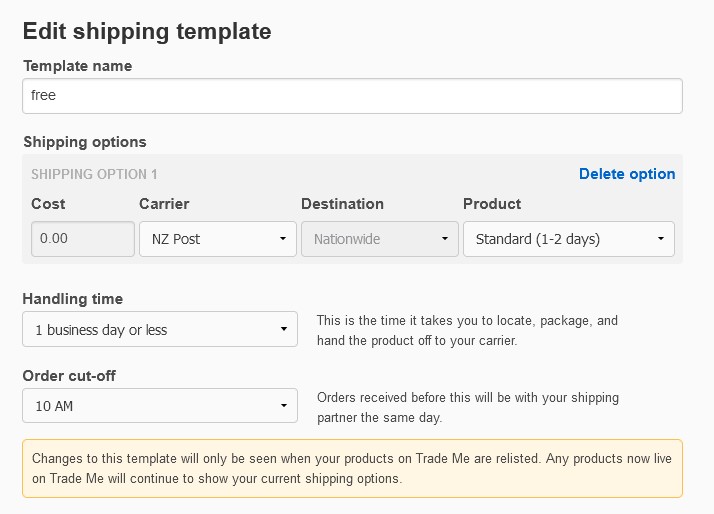The height and width of the screenshot is (514, 714).
Task: Click the Template name text field
Action: [352, 96]
